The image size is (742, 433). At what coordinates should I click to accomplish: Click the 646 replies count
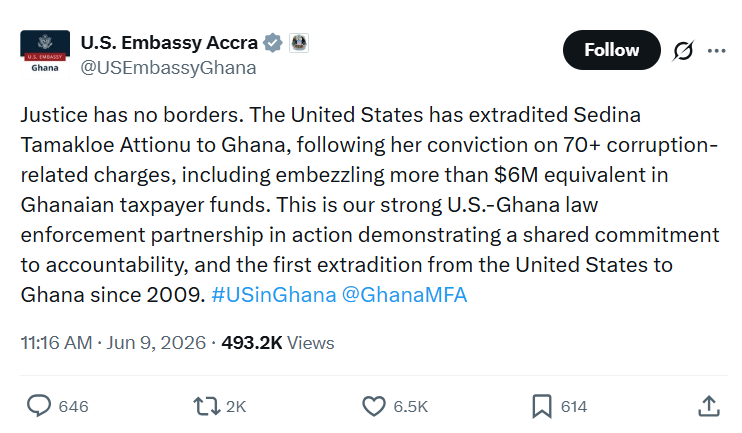(x=73, y=406)
